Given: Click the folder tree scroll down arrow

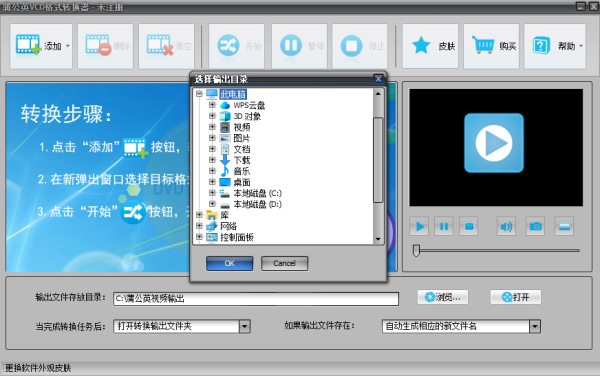Looking at the screenshot, I should click(378, 239).
